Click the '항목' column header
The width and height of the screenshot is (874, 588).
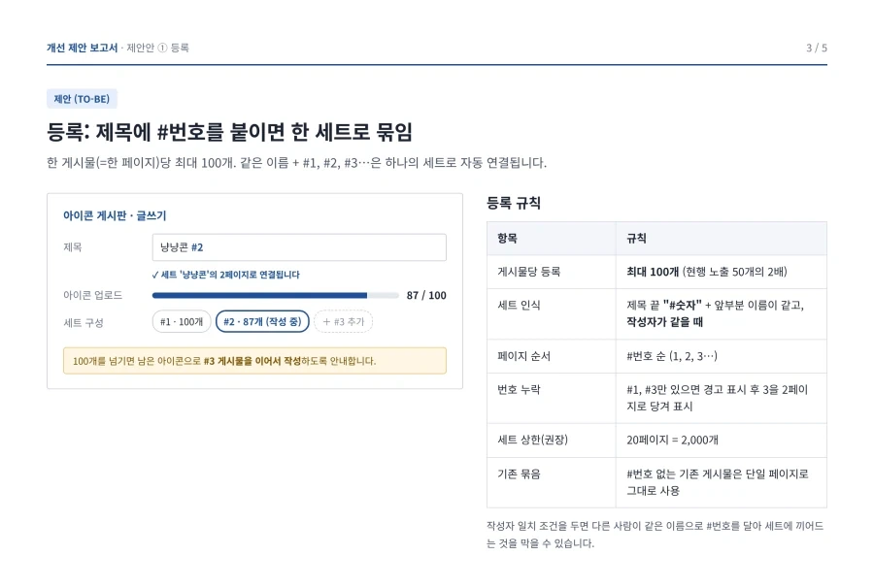[507, 239]
